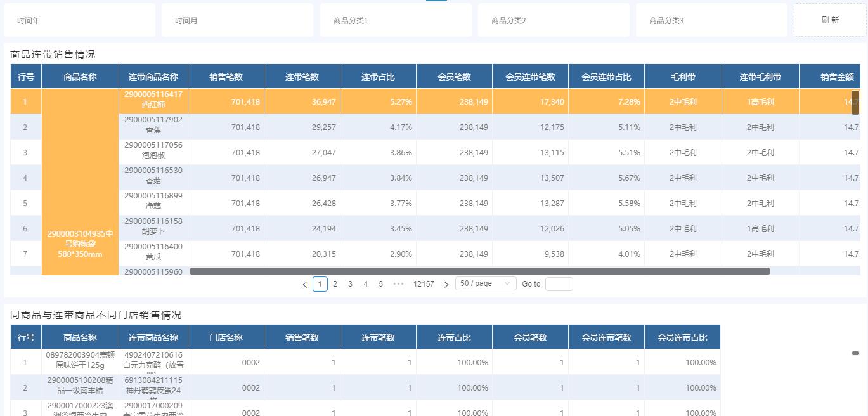Screen dimensions: 868x416
Task: Open the 商品分类2 category filter
Action: (x=553, y=20)
